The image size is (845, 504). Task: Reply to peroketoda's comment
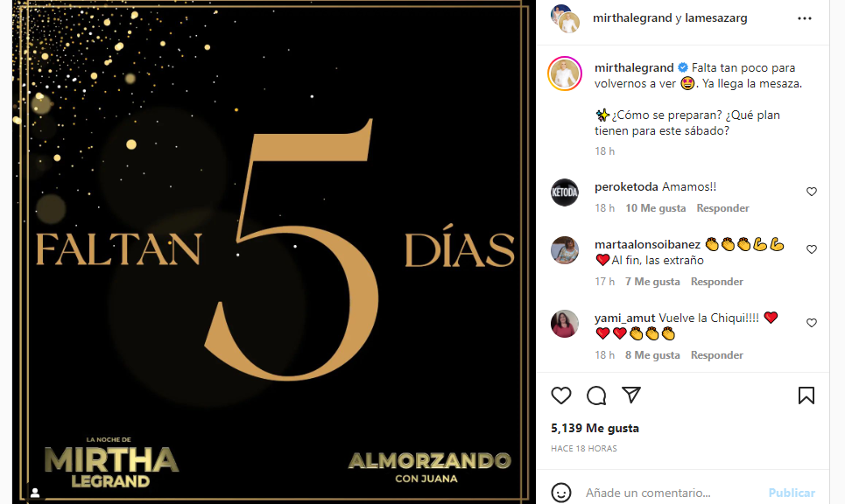click(722, 208)
